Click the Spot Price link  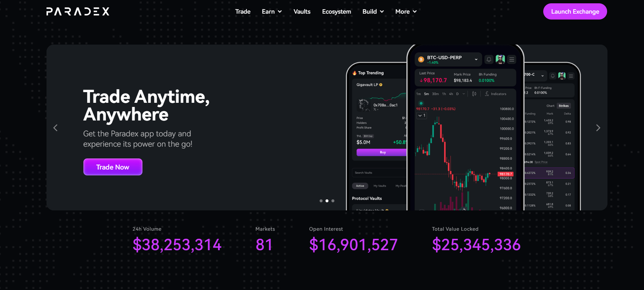[x=541, y=162]
